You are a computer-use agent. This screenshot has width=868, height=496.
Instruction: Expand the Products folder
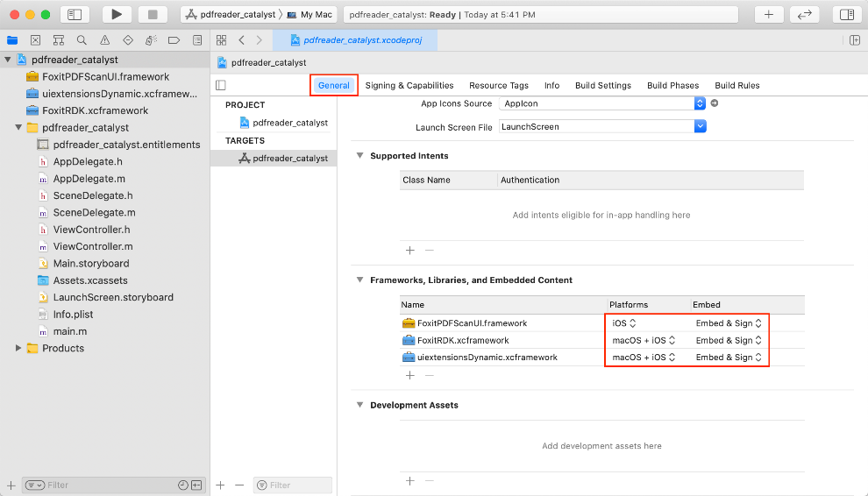[18, 348]
